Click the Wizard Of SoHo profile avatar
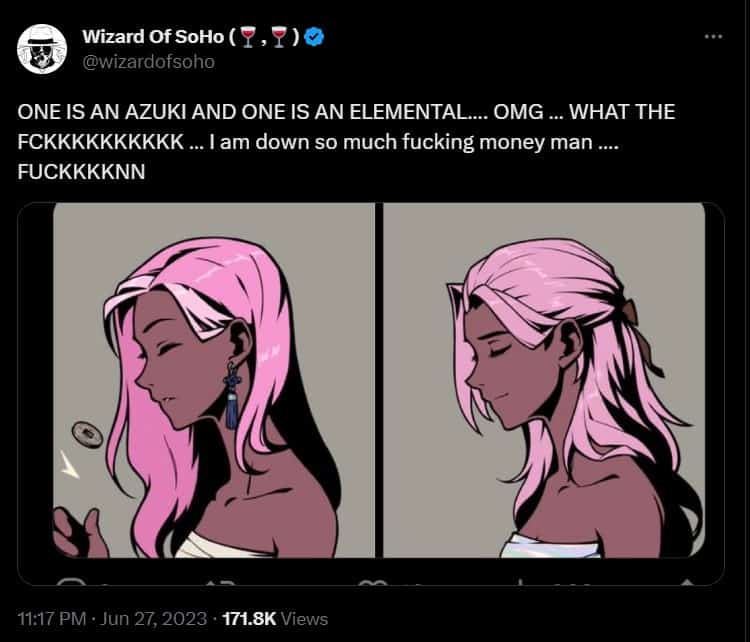This screenshot has height=642, width=750. pos(42,49)
